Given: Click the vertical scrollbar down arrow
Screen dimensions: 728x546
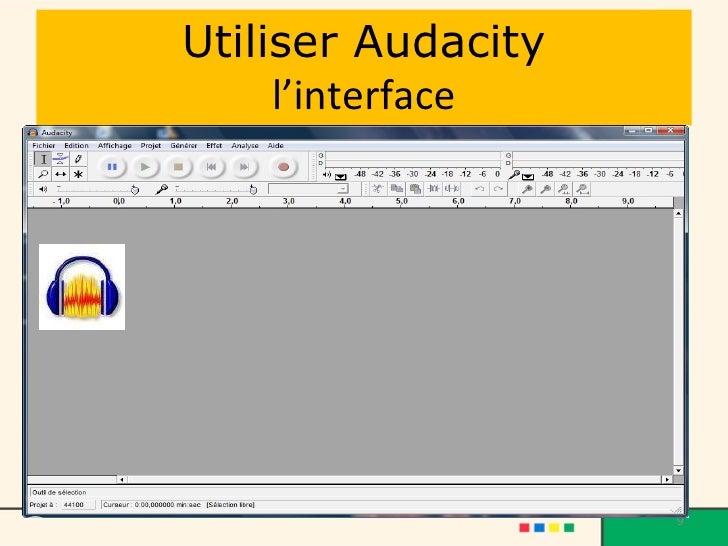Looking at the screenshot, I should 678,470.
